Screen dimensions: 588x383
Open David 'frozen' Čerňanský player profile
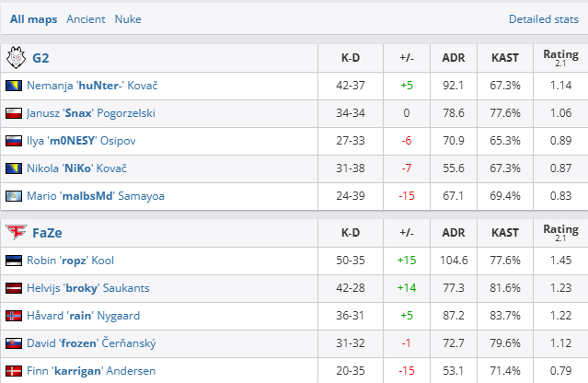(91, 342)
